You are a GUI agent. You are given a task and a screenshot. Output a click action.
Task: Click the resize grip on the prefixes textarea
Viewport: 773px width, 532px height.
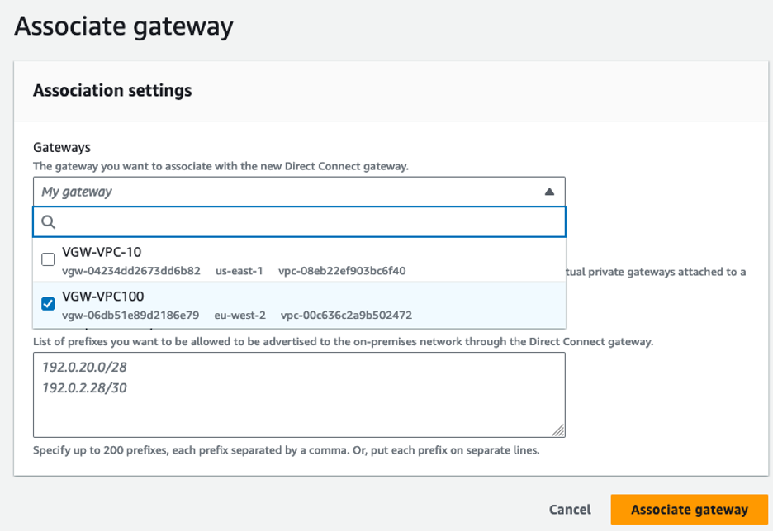click(x=561, y=431)
